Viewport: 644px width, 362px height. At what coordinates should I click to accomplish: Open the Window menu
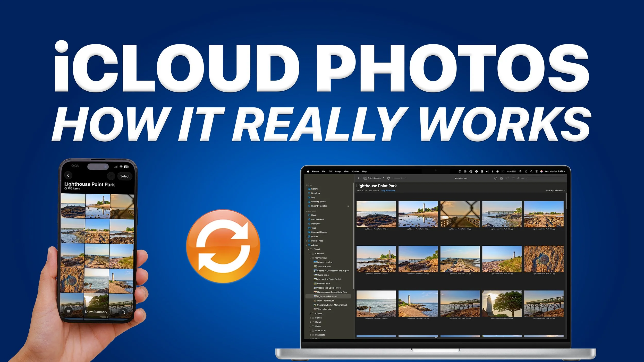(x=355, y=171)
